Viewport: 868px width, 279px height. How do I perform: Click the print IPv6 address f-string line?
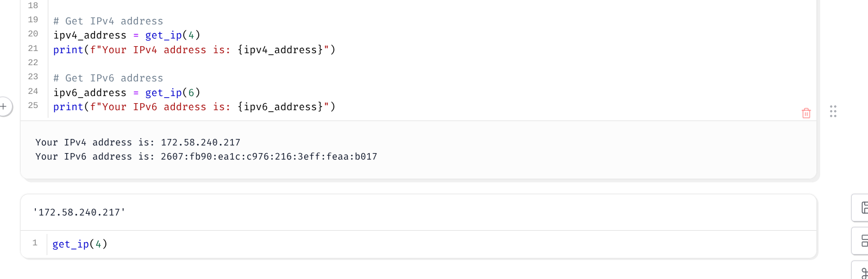(194, 107)
